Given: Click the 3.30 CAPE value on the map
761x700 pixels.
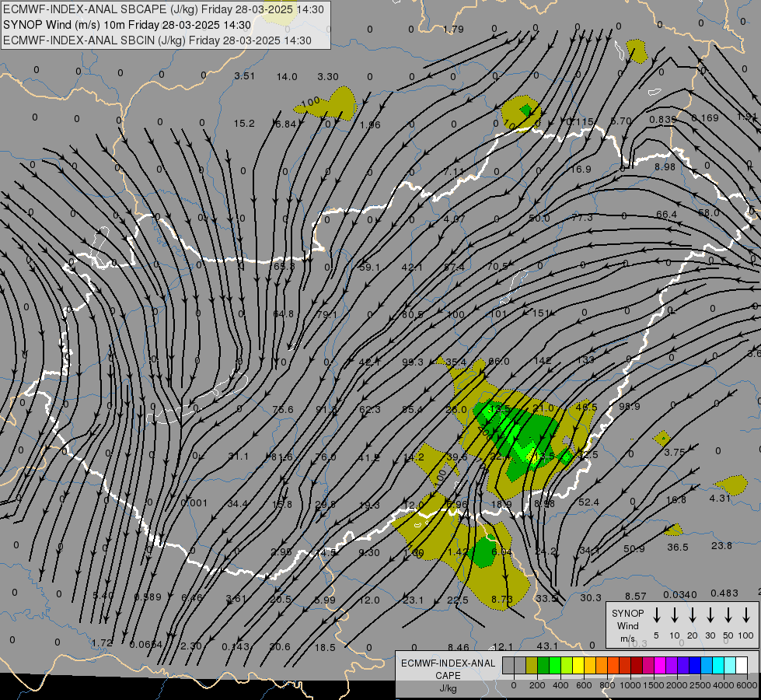Looking at the screenshot, I should [x=328, y=77].
